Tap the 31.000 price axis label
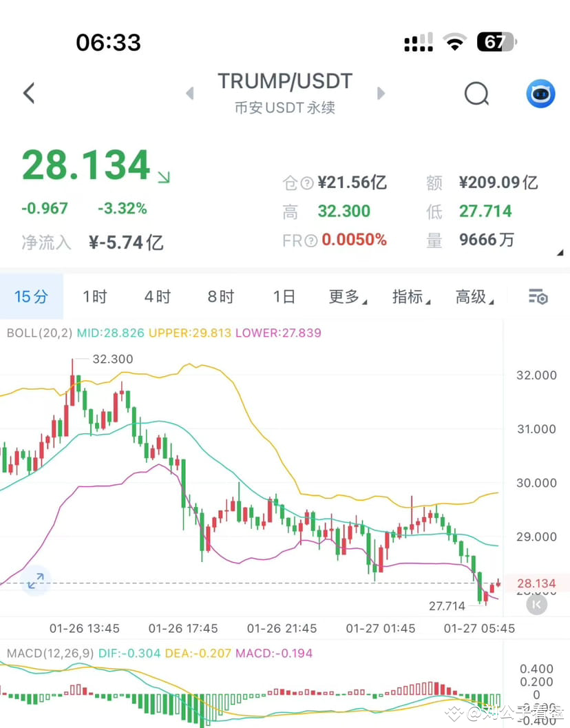The width and height of the screenshot is (570, 728). [x=536, y=429]
